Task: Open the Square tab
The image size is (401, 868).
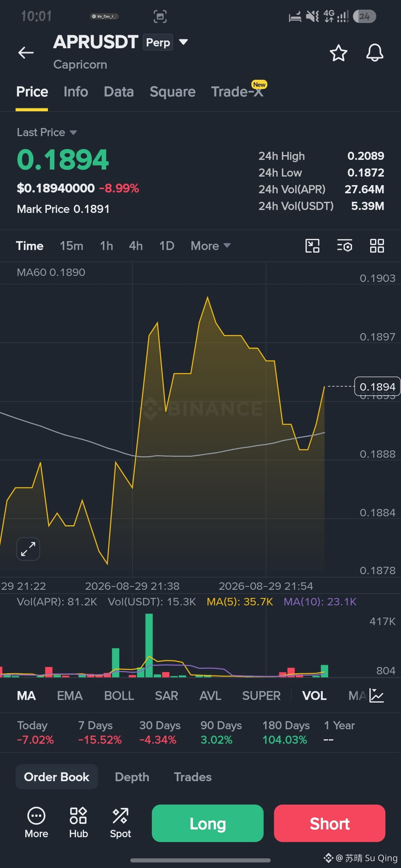Action: (172, 92)
